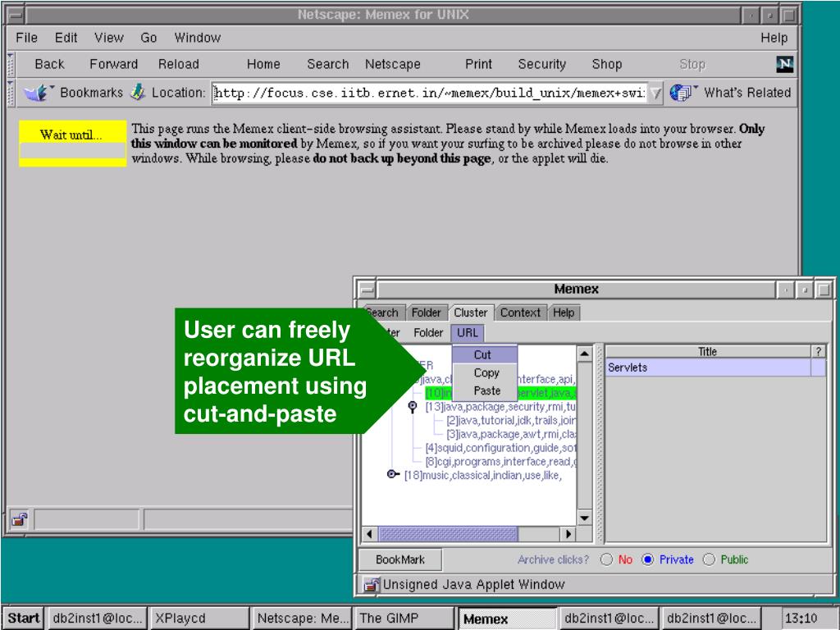Select the [3]java,package,awt,rmi tree item

tap(511, 434)
